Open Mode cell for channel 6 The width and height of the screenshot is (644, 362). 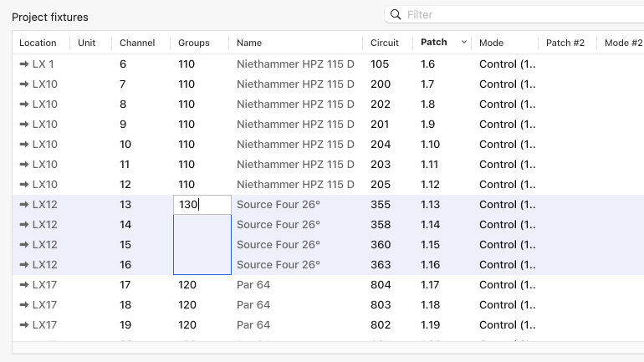coord(508,64)
